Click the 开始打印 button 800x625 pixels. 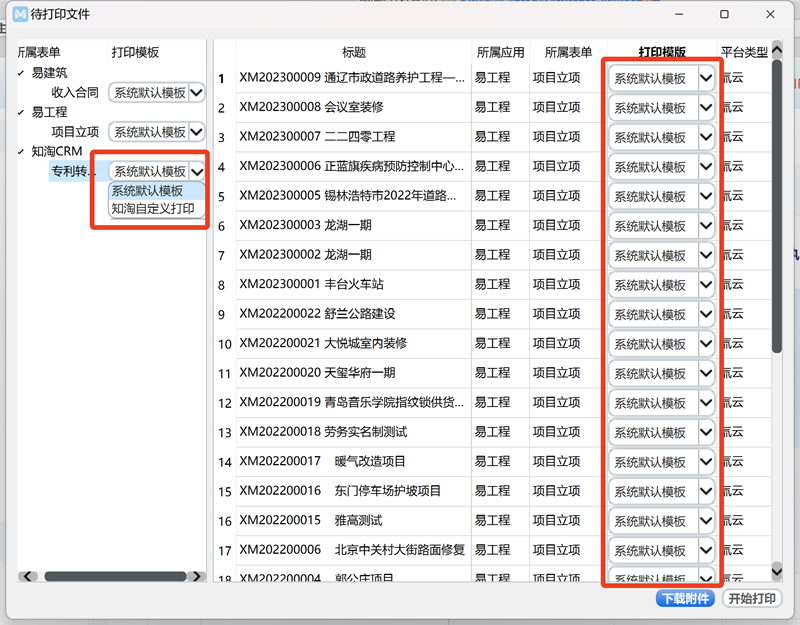[752, 598]
